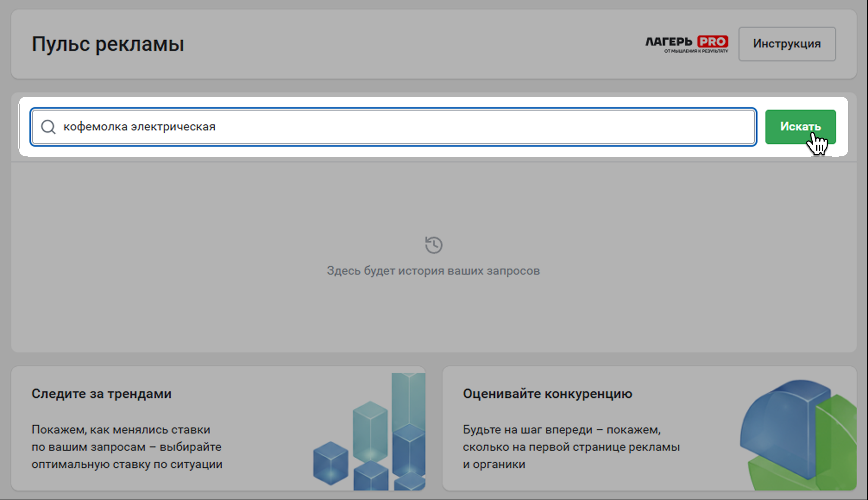
Task: Click the red PRO badge
Action: 712,41
